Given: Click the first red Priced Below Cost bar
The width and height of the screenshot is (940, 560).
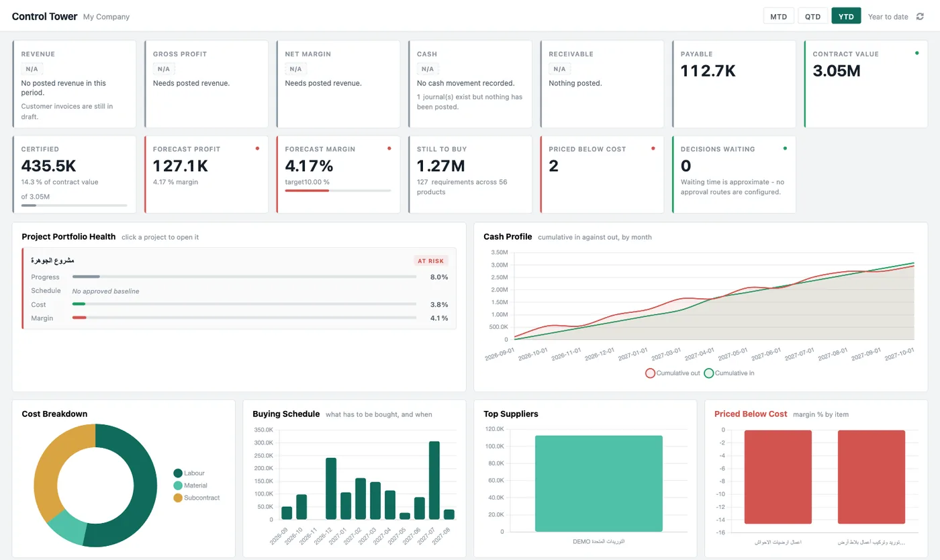Looking at the screenshot, I should point(778,477).
